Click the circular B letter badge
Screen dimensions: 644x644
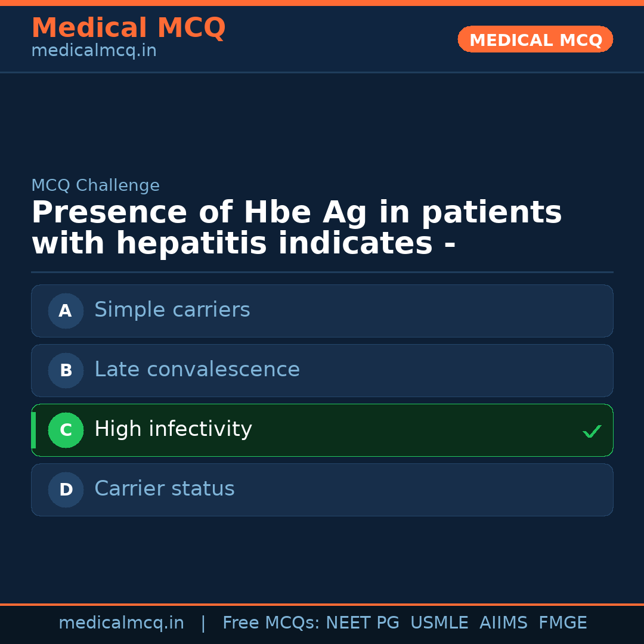pyautogui.click(x=66, y=370)
